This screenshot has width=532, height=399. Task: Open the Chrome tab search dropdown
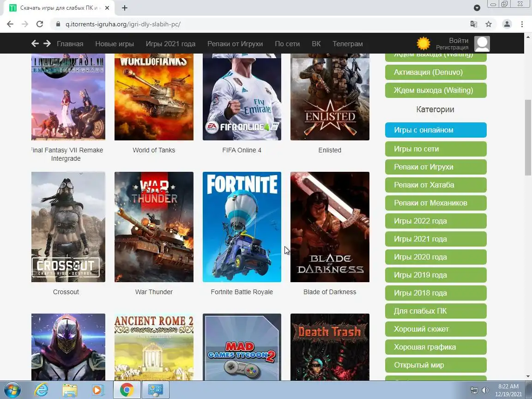(477, 8)
